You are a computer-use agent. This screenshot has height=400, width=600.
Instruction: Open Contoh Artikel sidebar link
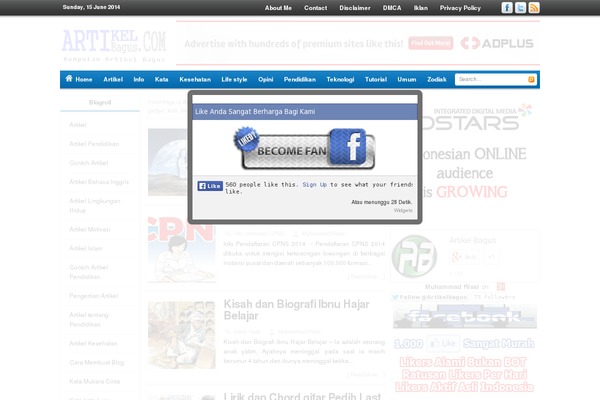[89, 163]
